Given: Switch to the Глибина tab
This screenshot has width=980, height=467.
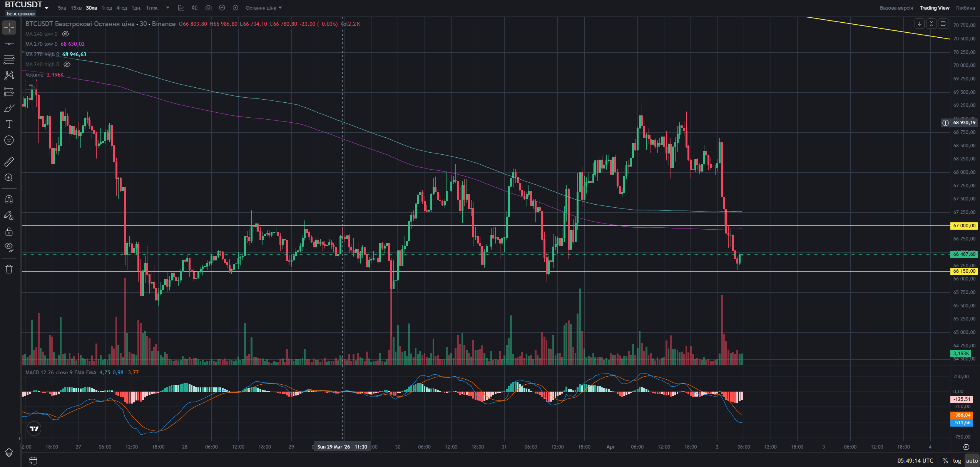Looking at the screenshot, I should pyautogui.click(x=965, y=8).
